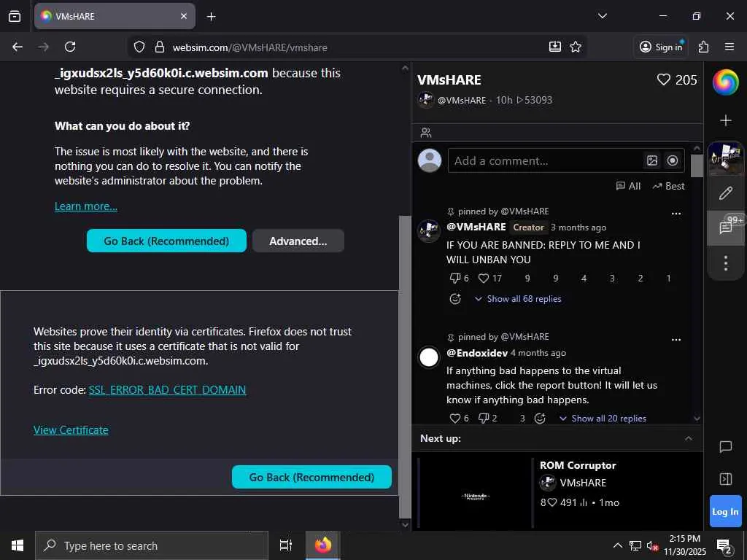Screen dimensions: 747x560
Task: Click the Sign in button in Firefox toolbar
Action: (x=661, y=47)
